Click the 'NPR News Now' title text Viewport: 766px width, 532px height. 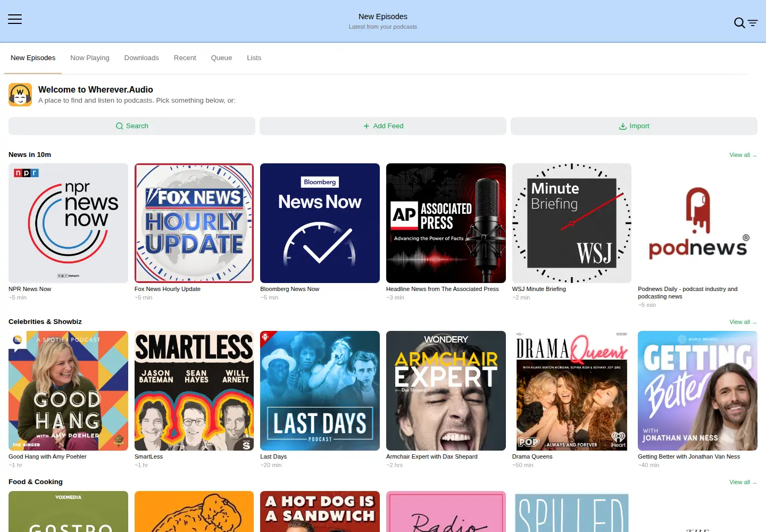[x=30, y=289]
